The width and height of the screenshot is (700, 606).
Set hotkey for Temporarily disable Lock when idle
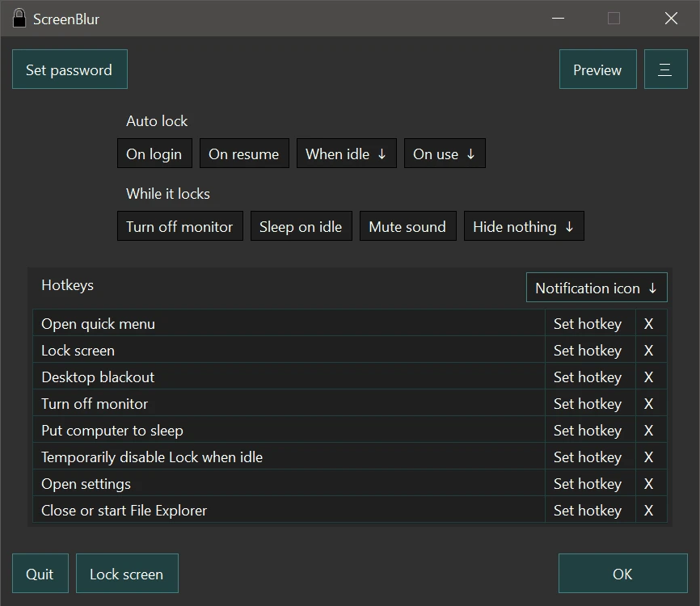[x=590, y=457]
